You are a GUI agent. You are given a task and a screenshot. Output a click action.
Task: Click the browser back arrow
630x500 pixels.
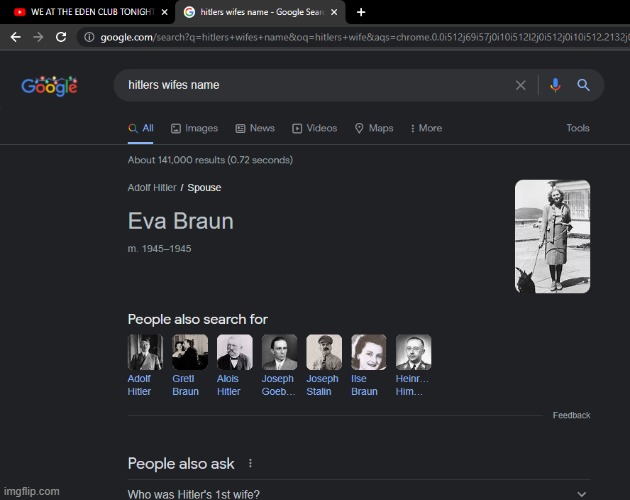(15, 37)
